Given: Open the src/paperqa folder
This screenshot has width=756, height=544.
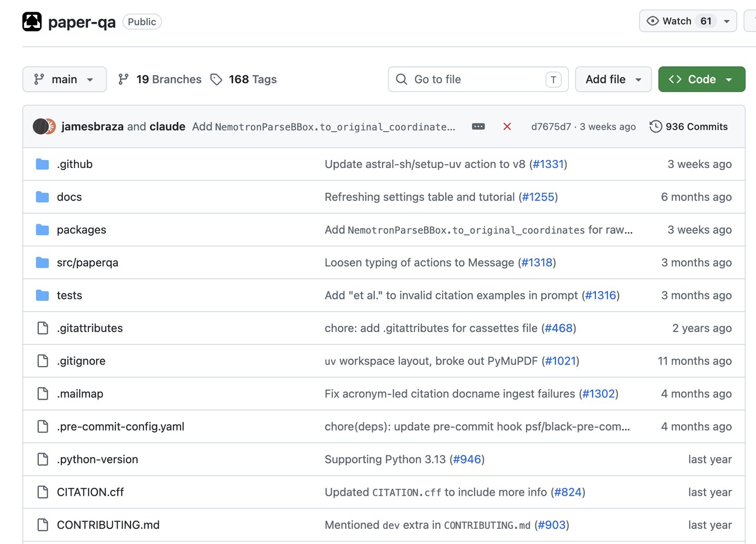Looking at the screenshot, I should [x=88, y=263].
